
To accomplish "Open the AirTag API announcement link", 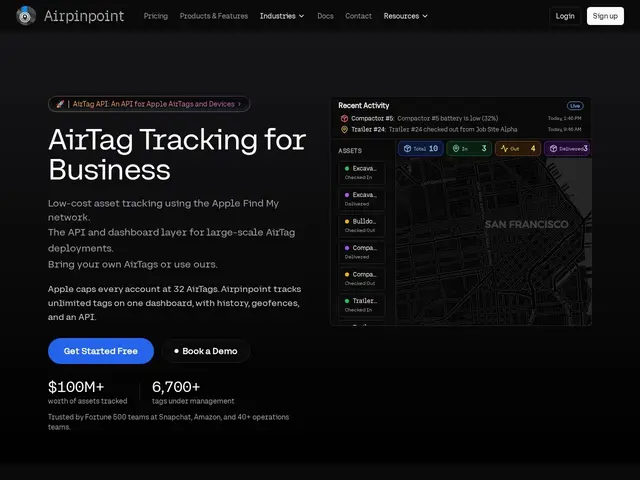I will [149, 104].
